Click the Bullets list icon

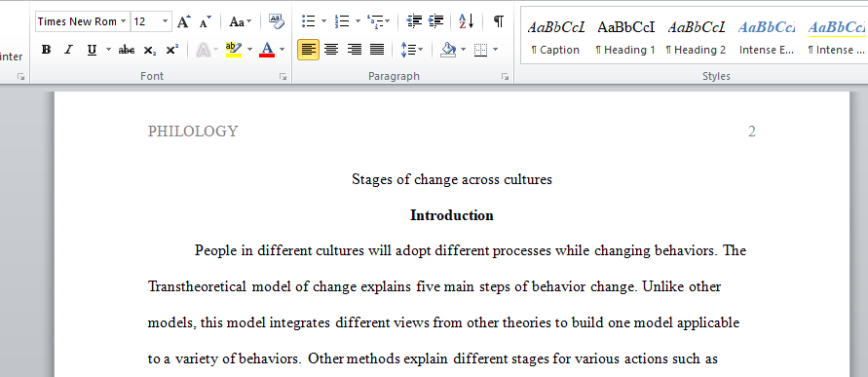coord(309,21)
